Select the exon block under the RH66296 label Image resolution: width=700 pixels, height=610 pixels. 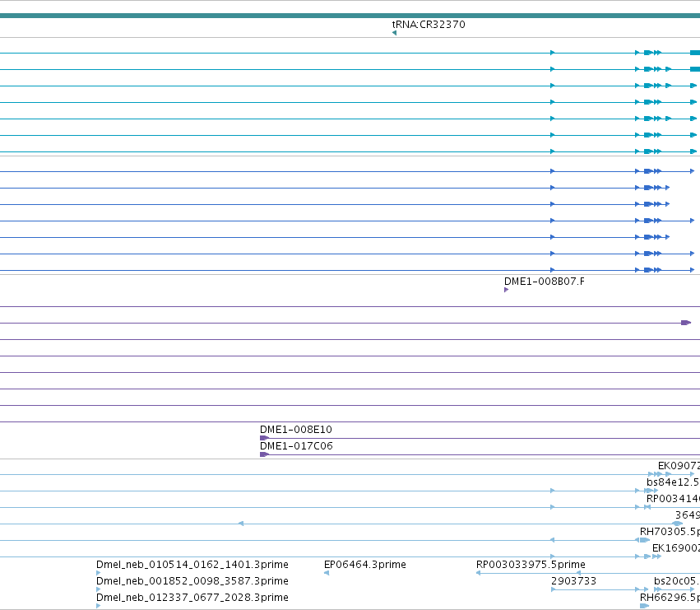[x=644, y=606]
